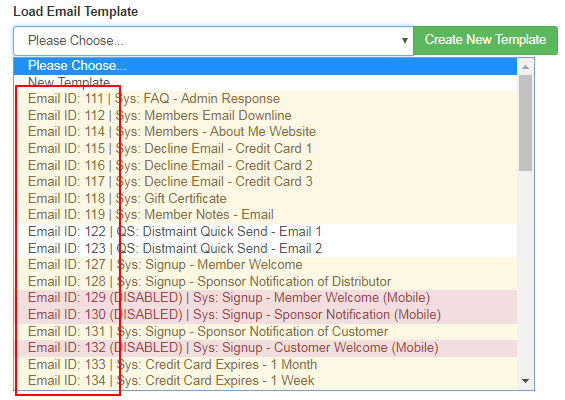Select Email ID 118 Gift Certificate
Image resolution: width=565 pixels, height=400 pixels.
pyautogui.click(x=265, y=199)
